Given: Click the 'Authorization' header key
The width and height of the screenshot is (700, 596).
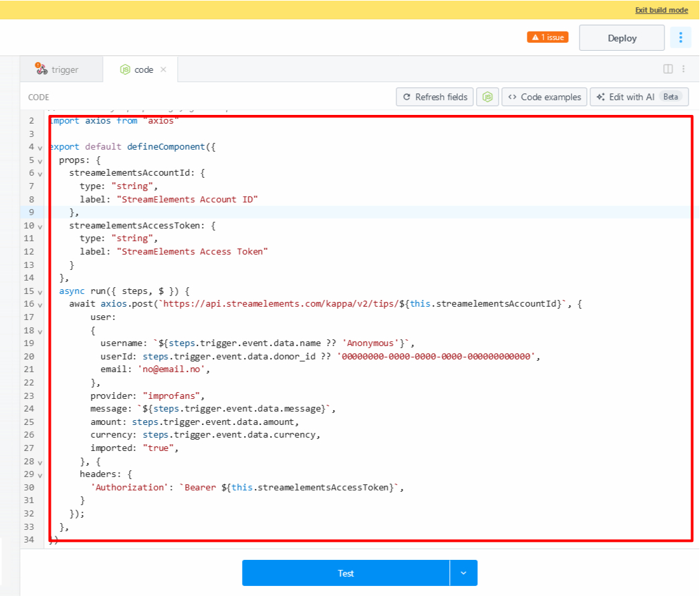Looking at the screenshot, I should (x=130, y=488).
